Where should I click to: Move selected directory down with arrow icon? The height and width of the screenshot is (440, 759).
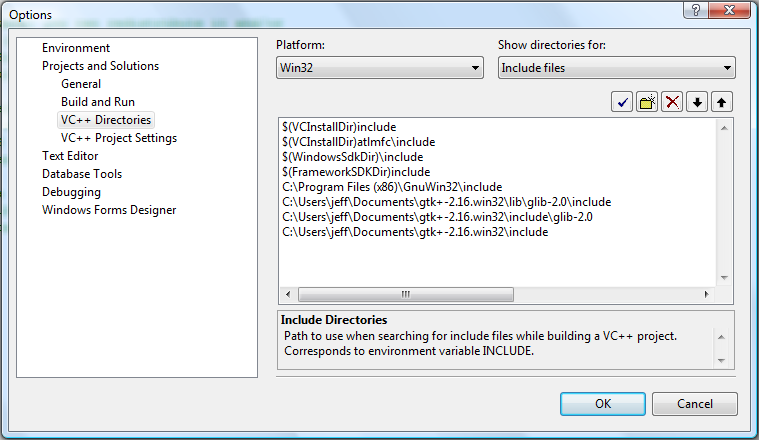click(x=697, y=102)
